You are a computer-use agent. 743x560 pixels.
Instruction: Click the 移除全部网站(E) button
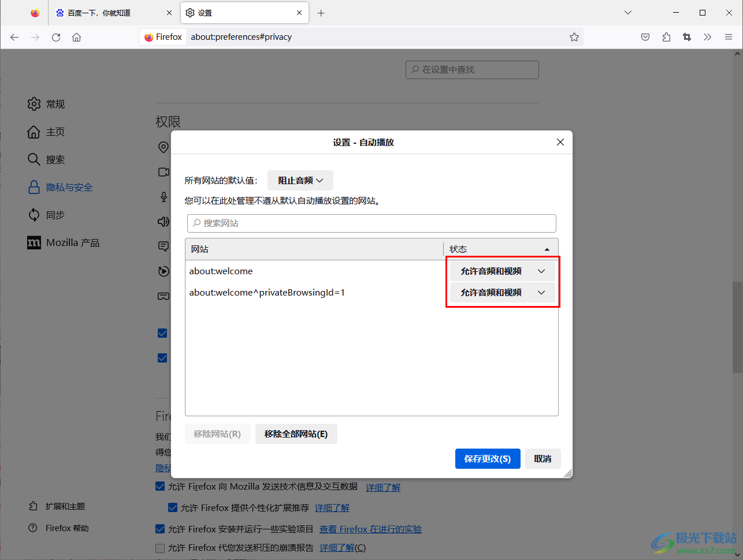coord(296,434)
